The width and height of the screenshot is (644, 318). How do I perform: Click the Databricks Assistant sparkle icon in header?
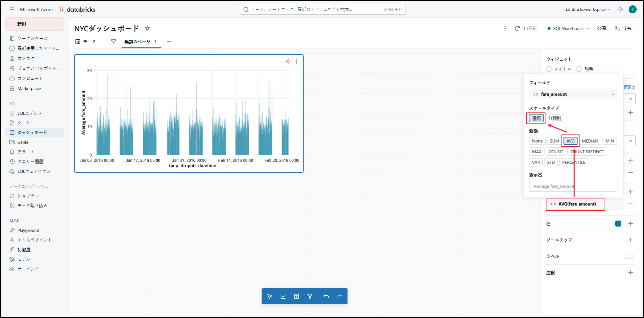tap(621, 9)
